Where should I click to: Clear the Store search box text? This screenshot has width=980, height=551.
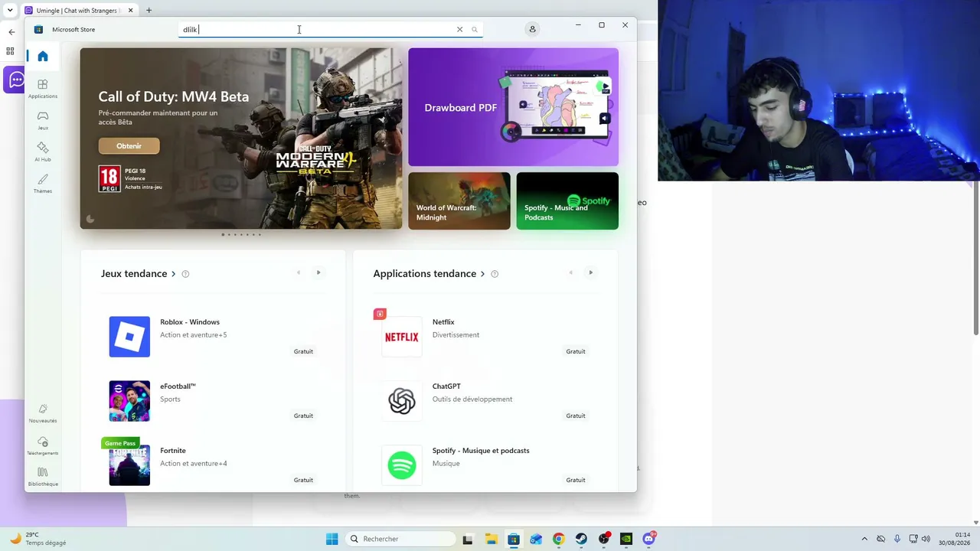(459, 29)
